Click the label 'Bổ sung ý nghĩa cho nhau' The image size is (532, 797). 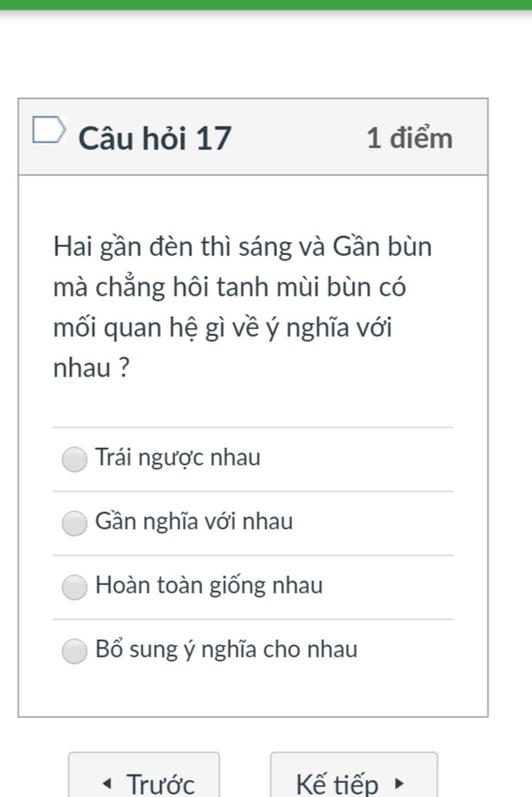[226, 649]
